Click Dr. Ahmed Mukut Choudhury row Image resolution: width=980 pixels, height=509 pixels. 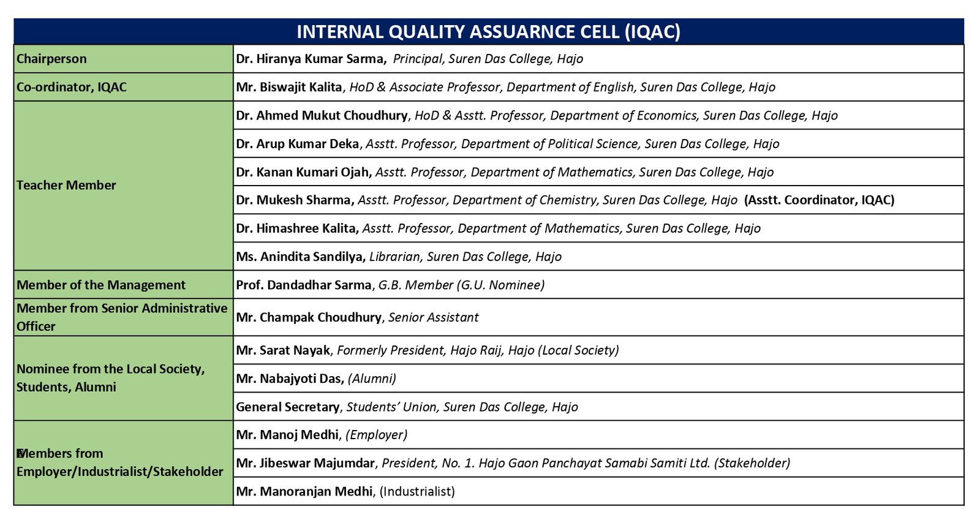pos(537,115)
